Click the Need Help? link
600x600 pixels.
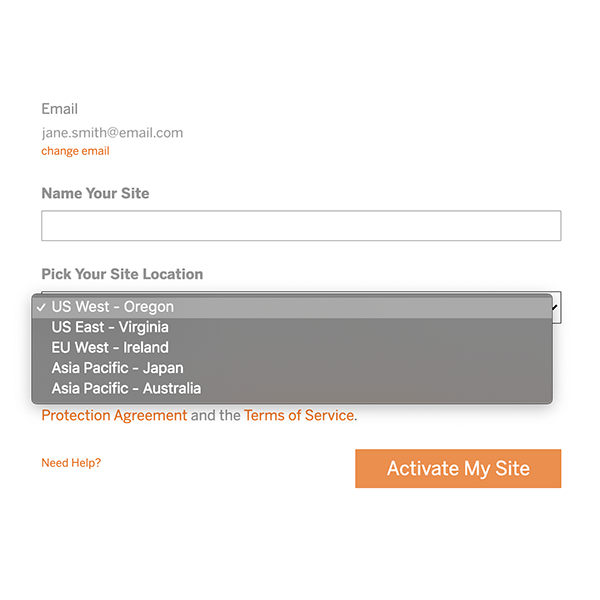[71, 463]
